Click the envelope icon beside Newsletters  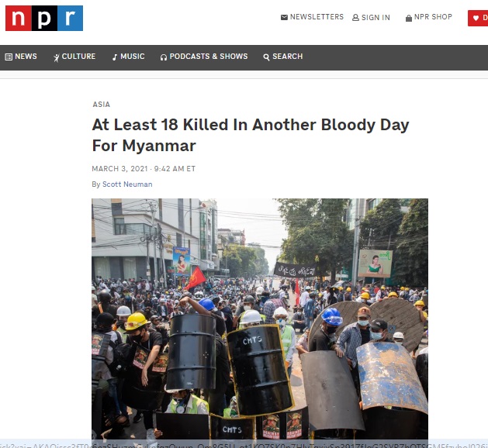(284, 17)
